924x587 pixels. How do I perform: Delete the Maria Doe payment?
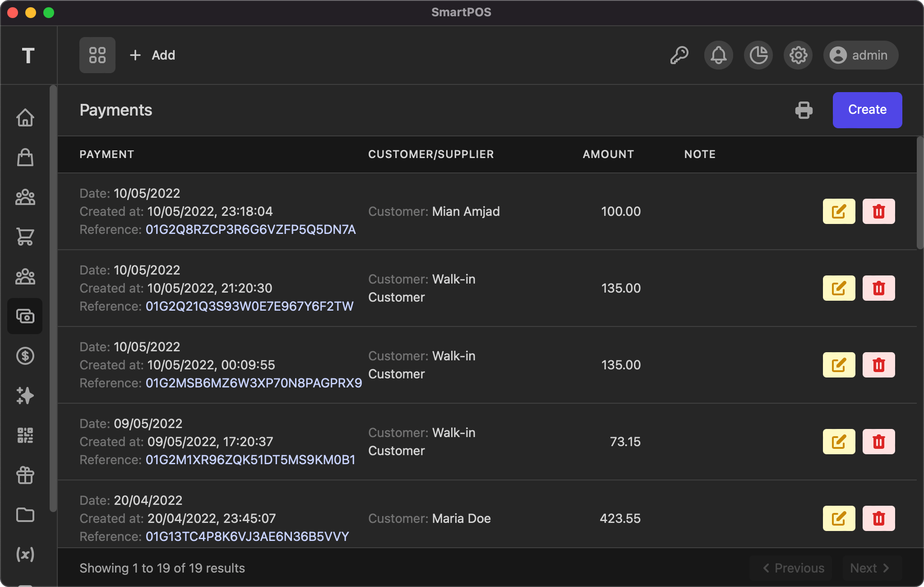(x=878, y=518)
